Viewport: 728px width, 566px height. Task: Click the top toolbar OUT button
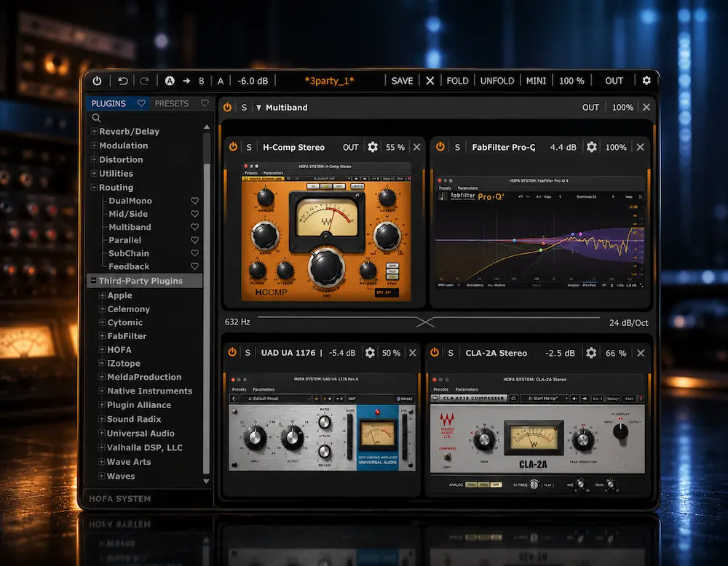pos(614,81)
